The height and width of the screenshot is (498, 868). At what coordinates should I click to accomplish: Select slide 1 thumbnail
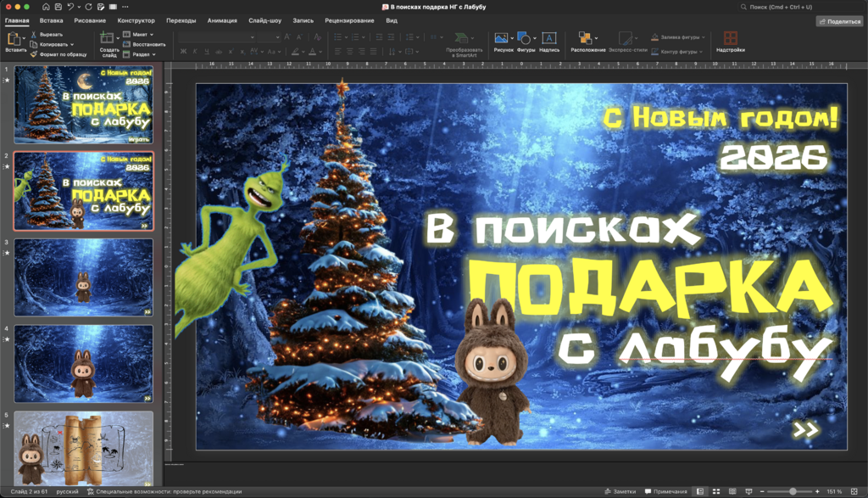click(84, 105)
